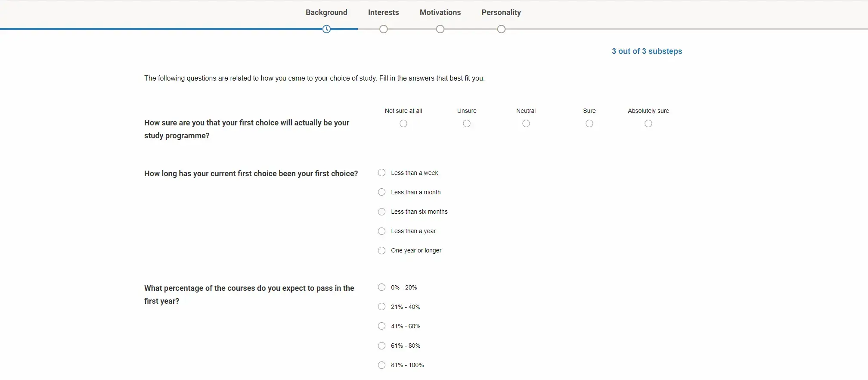Choose 'Less than a week' option
Viewport: 868px width, 380px height.
(x=382, y=173)
